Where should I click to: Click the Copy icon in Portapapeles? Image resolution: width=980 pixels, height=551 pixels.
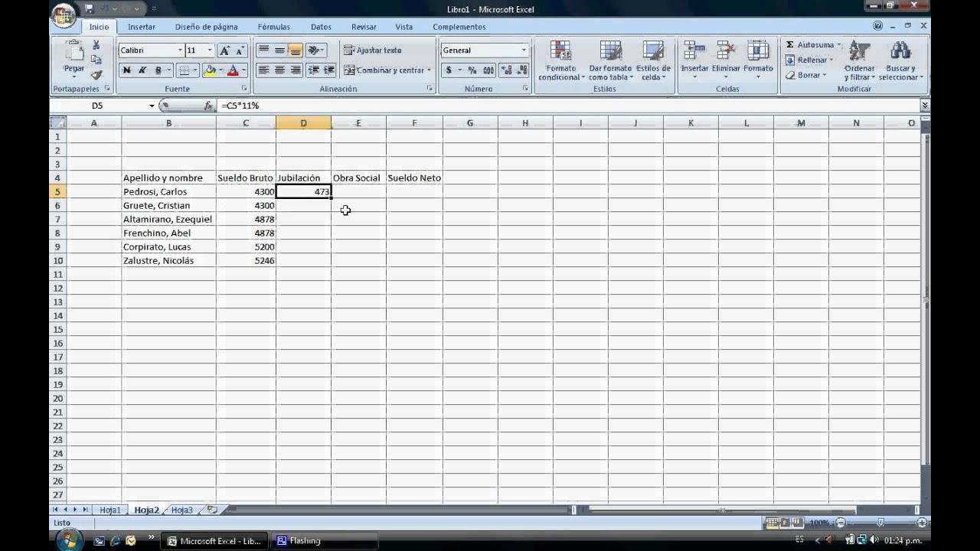[x=96, y=60]
